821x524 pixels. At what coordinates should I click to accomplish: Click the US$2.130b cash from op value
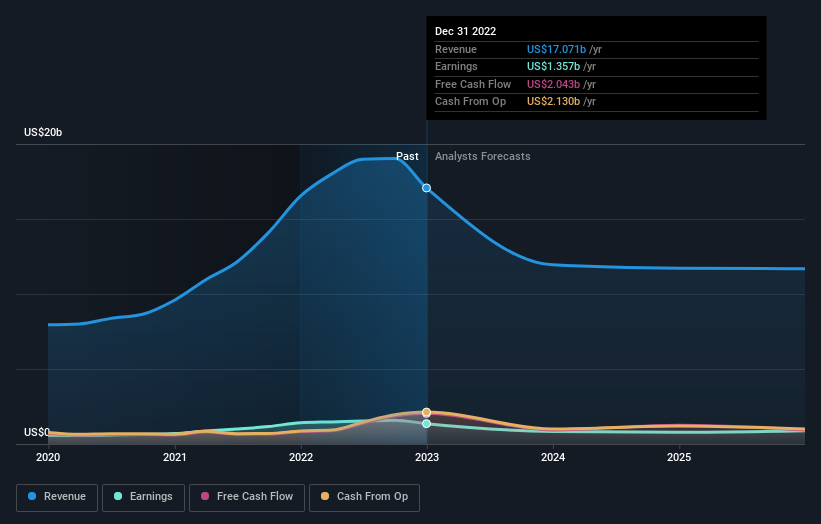553,102
